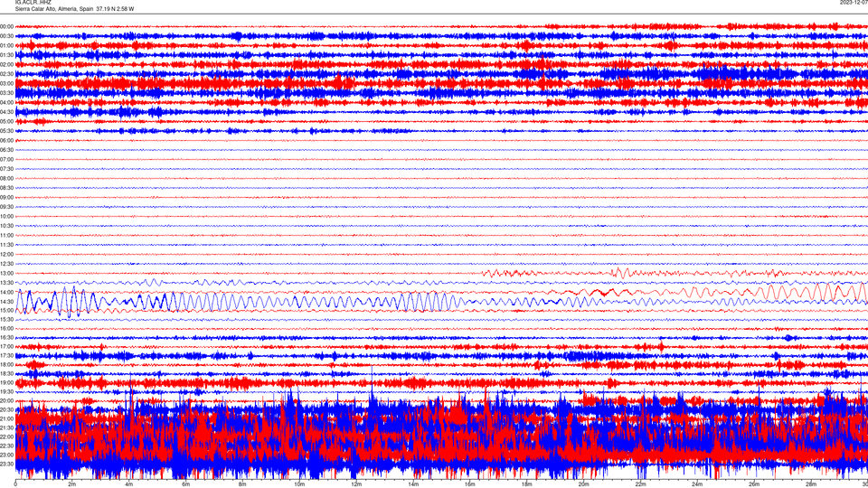Click the 03:00 row label
This screenshot has width=868, height=488.
(6, 83)
